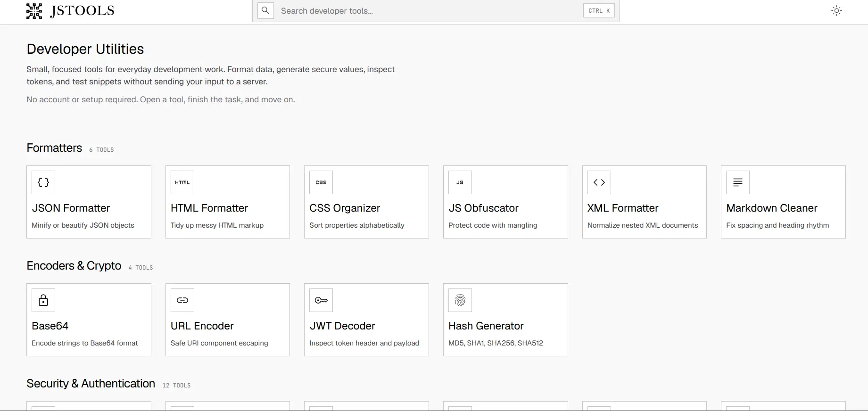Viewport: 868px width, 411px height.
Task: Open the CSS Organizer title
Action: pos(345,208)
